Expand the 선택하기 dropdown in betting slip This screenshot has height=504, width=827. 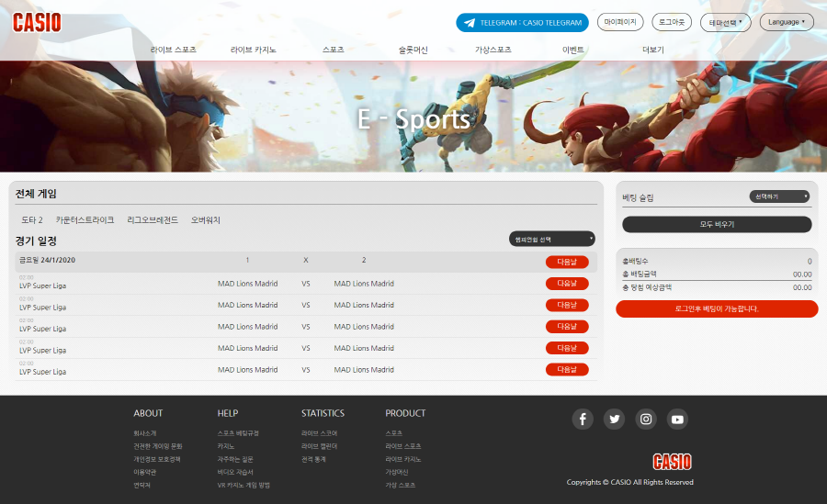pyautogui.click(x=779, y=196)
